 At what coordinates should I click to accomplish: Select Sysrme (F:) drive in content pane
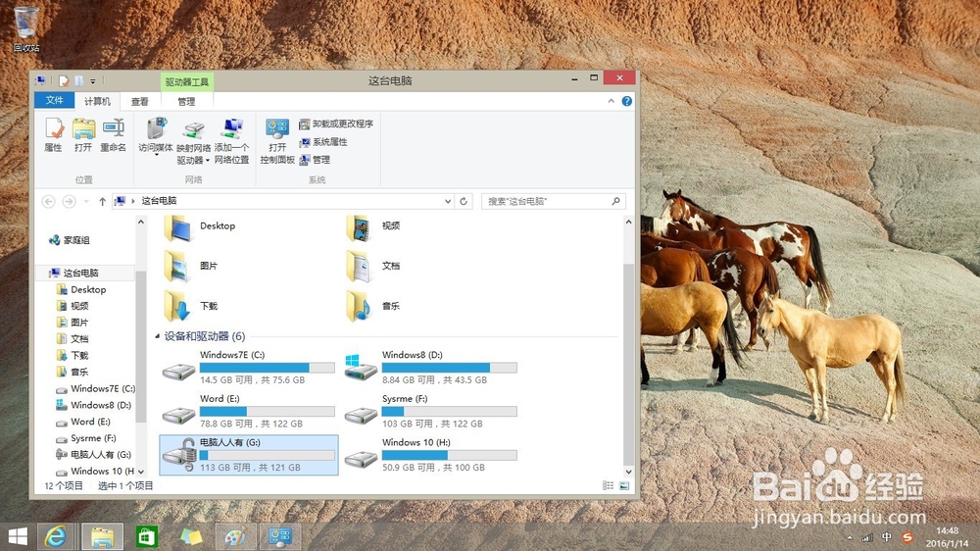(430, 411)
